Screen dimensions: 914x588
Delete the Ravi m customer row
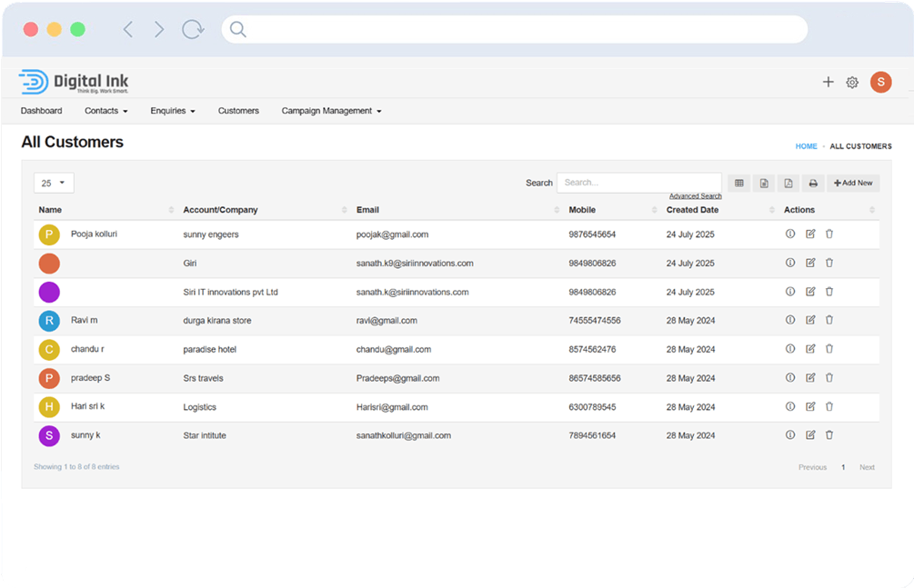pos(829,320)
